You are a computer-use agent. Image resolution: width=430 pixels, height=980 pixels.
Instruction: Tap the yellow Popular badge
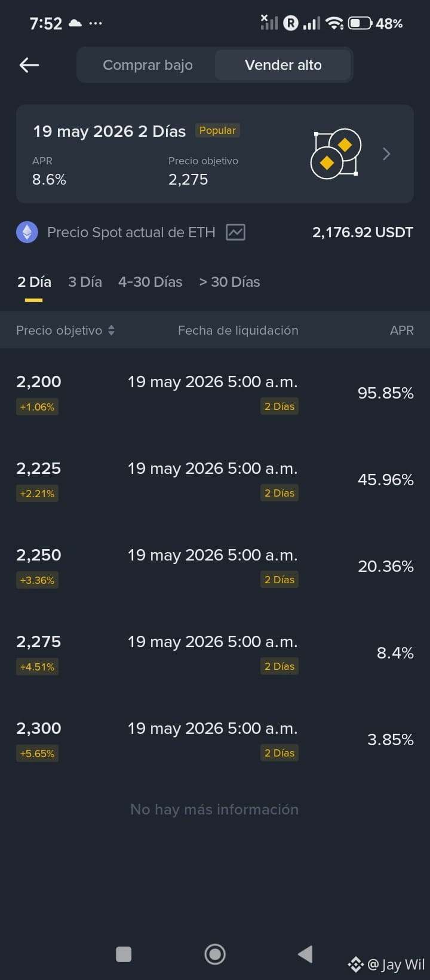(217, 130)
